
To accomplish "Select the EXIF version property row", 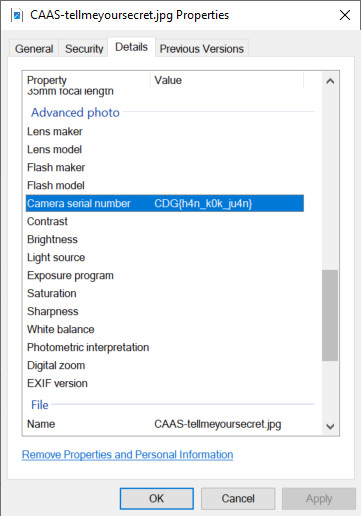I will pyautogui.click(x=165, y=383).
